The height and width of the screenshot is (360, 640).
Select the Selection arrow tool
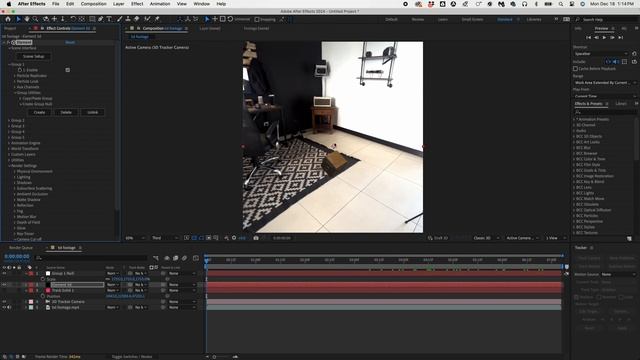click(x=18, y=19)
